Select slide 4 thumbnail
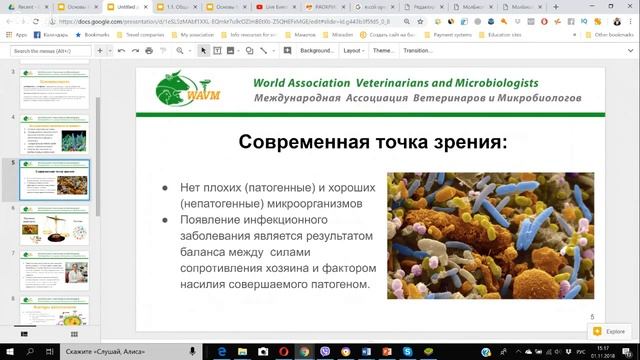This screenshot has height=360, width=640. coord(54,134)
